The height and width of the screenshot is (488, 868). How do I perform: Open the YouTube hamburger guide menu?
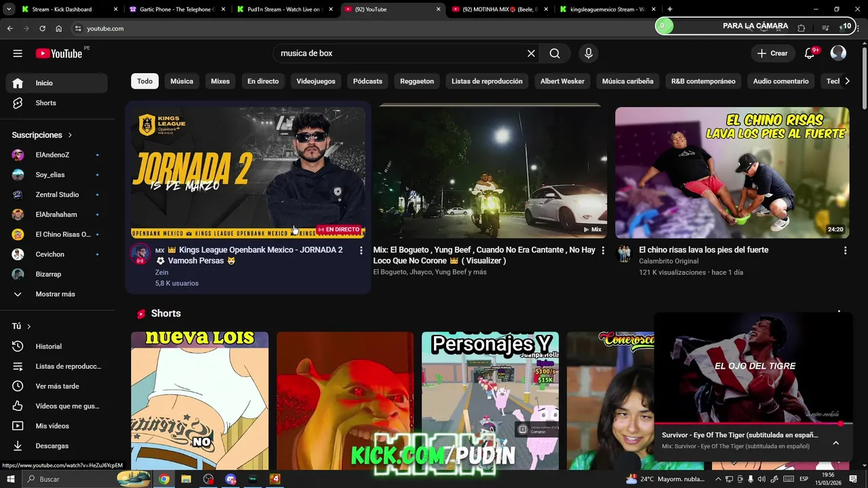tap(18, 54)
